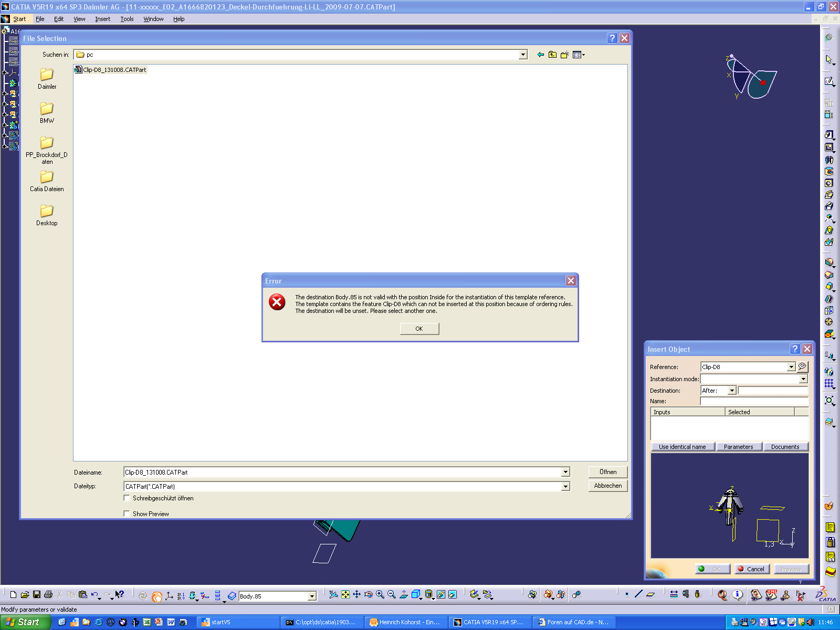
Task: Open the Start menu in CATIA menu bar
Action: [19, 19]
